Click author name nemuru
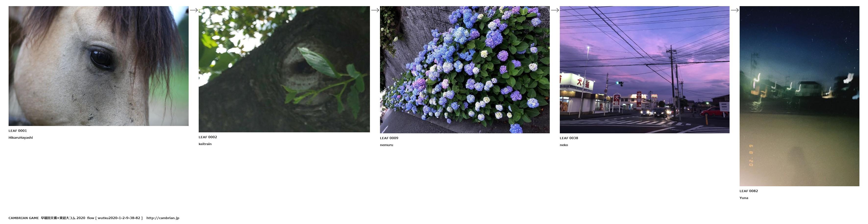Screen dimensions: 868x224 click(x=387, y=145)
